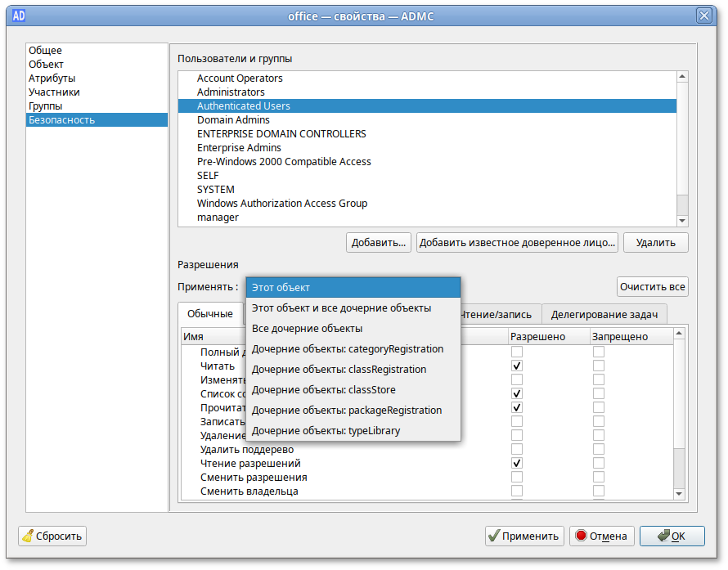728x570 pixels.
Task: Click the broom icon on the Сбросить button
Action: [29, 536]
